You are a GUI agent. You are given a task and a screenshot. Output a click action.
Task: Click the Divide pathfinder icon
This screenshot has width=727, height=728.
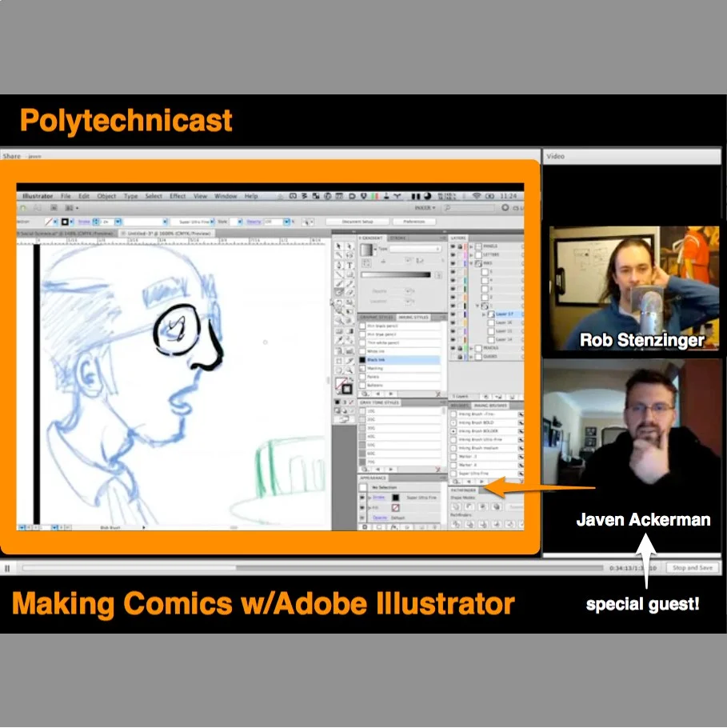tap(456, 524)
